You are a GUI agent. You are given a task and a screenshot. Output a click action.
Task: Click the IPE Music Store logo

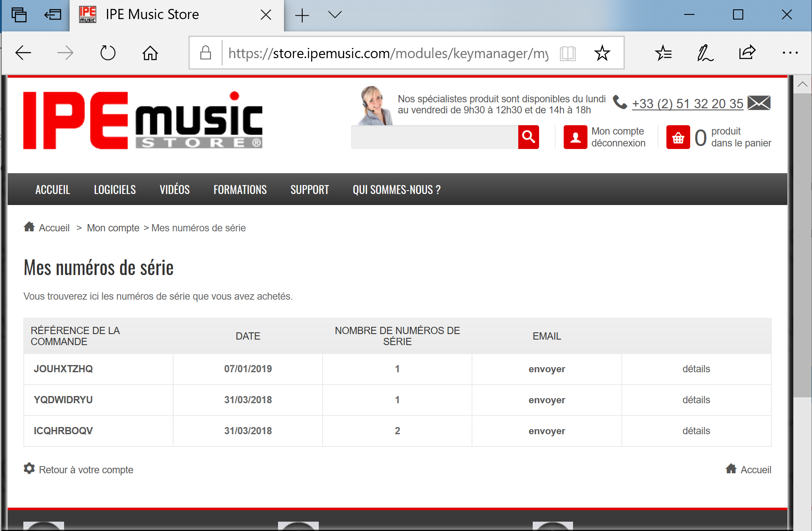point(143,121)
